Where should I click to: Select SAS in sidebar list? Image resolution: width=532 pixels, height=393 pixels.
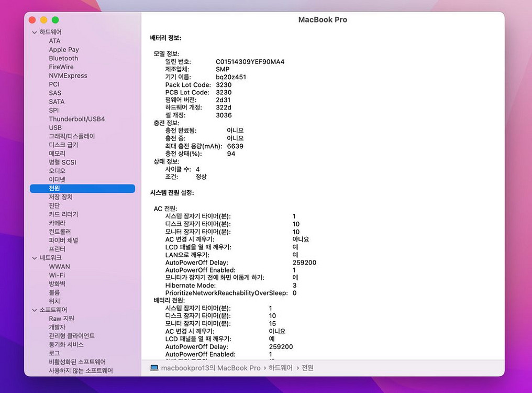click(55, 93)
